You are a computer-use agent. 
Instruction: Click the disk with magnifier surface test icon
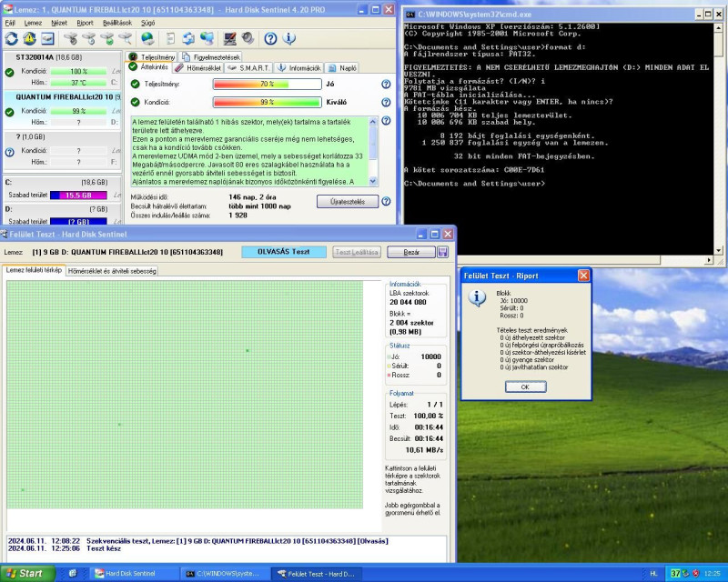125,38
